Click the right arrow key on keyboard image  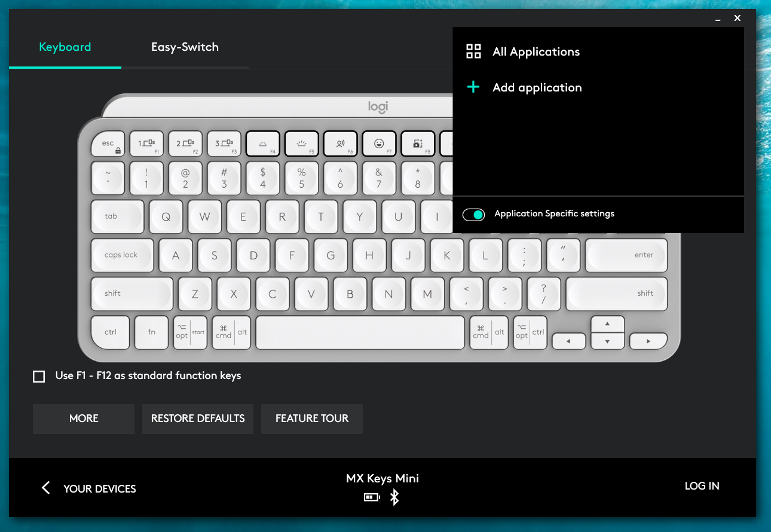click(x=648, y=341)
